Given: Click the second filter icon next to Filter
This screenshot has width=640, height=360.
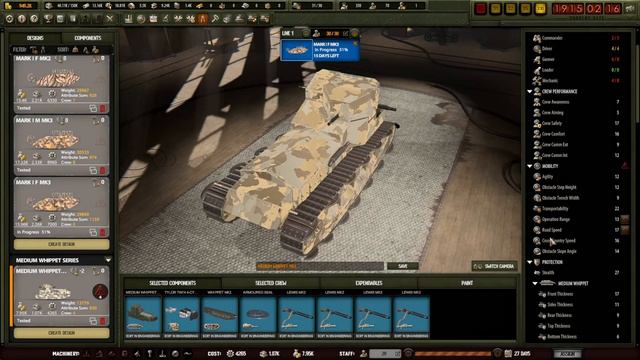Looking at the screenshot, I should point(43,50).
